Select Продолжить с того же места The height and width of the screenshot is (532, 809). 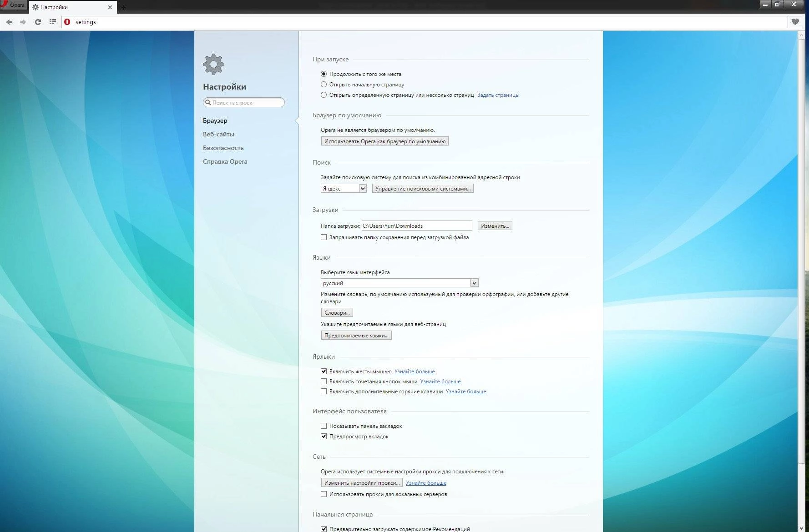tap(324, 74)
